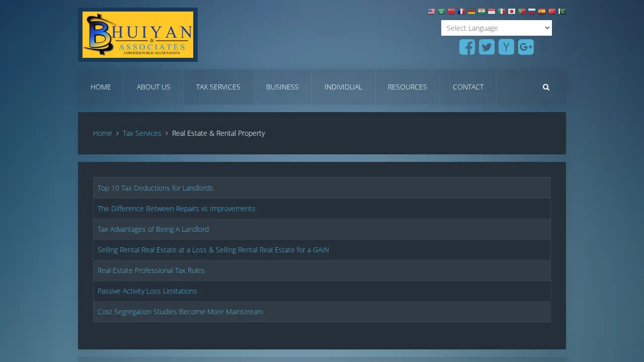The height and width of the screenshot is (362, 644).
Task: Select the Spain flag icon
Action: pyautogui.click(x=542, y=11)
